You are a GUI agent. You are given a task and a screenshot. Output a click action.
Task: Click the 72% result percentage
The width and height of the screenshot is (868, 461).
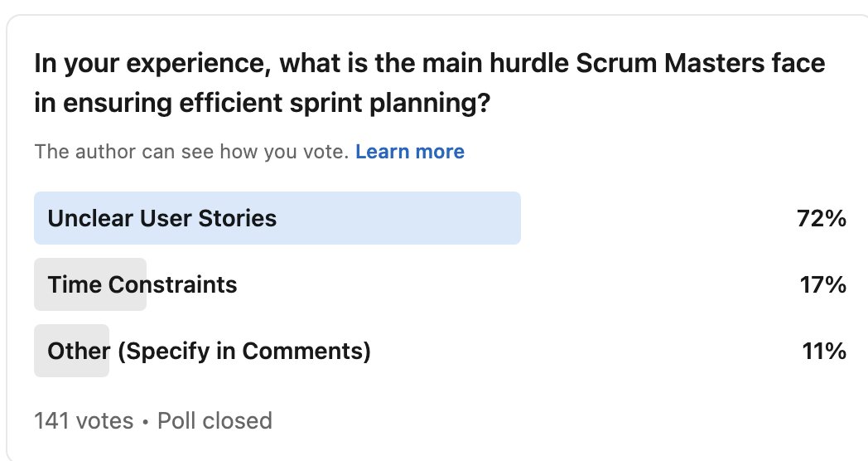click(822, 218)
